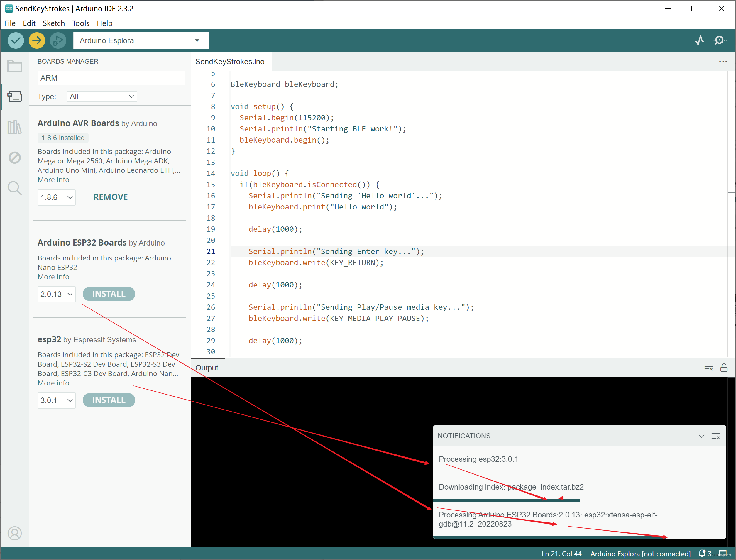Clear all notifications
This screenshot has height=560, width=736.
coord(716,436)
